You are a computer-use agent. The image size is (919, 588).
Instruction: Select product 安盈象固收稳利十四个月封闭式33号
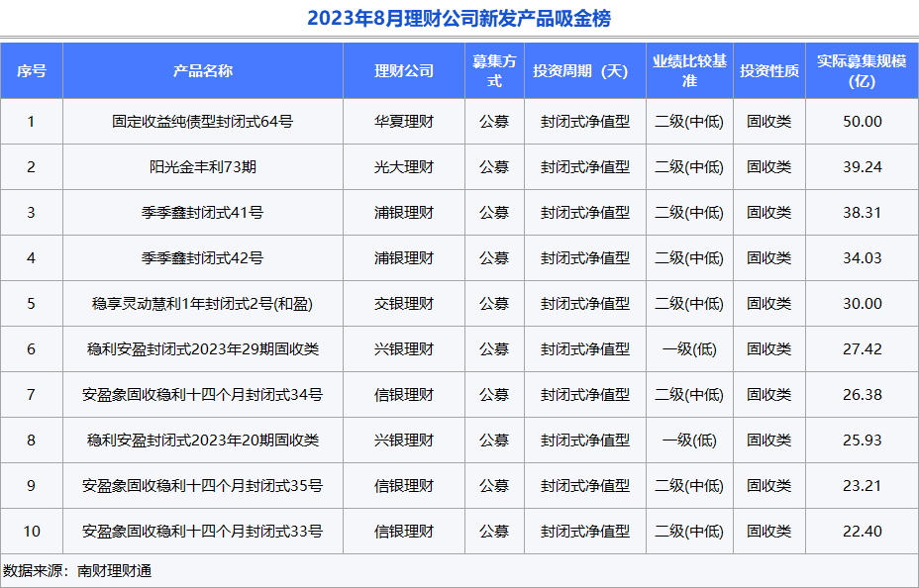(203, 532)
